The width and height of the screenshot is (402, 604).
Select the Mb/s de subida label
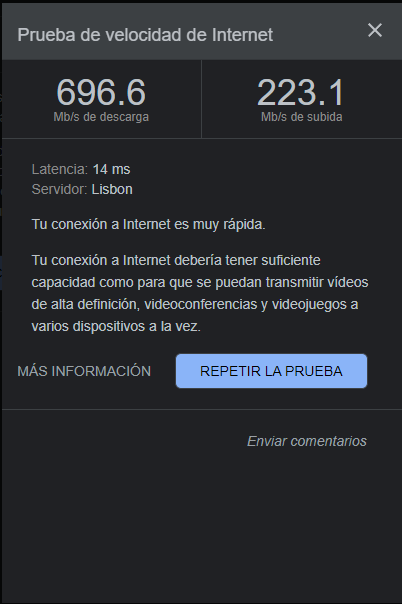[302, 117]
